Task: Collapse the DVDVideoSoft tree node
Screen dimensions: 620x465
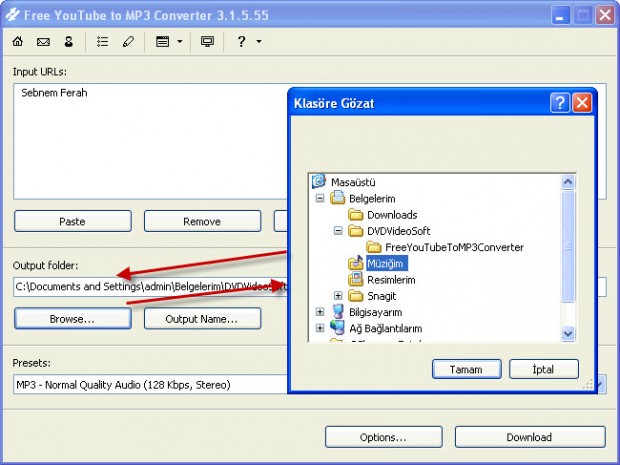Action: 338,230
